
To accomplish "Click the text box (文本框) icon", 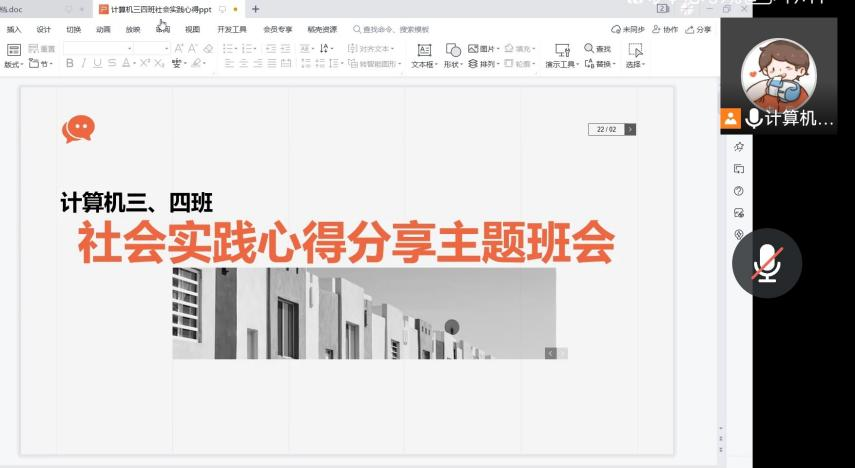I will point(423,50).
